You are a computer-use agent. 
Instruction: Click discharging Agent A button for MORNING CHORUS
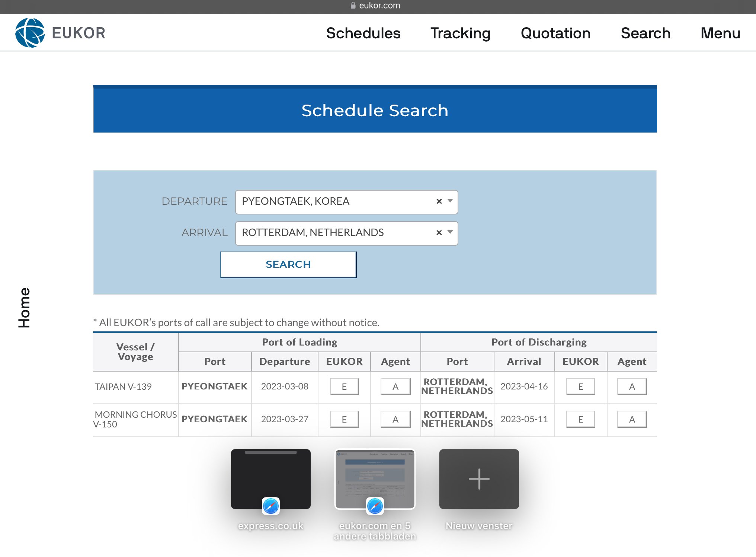(x=632, y=419)
